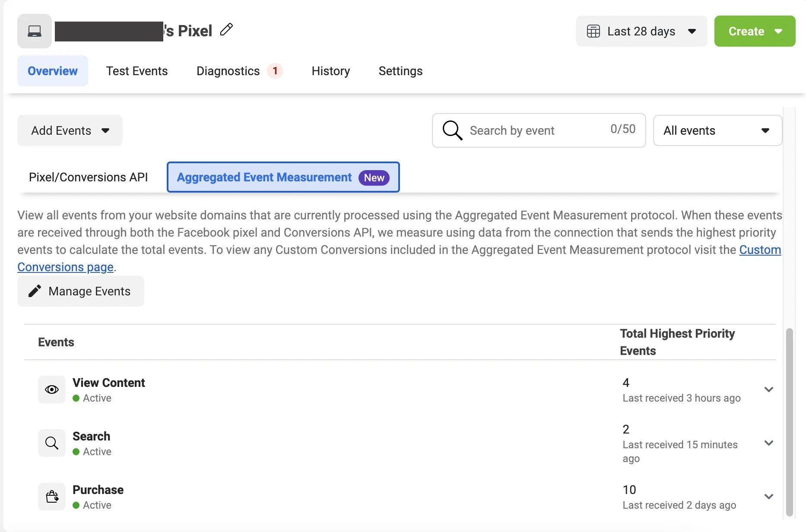
Task: Open the Test Events tab
Action: point(137,71)
